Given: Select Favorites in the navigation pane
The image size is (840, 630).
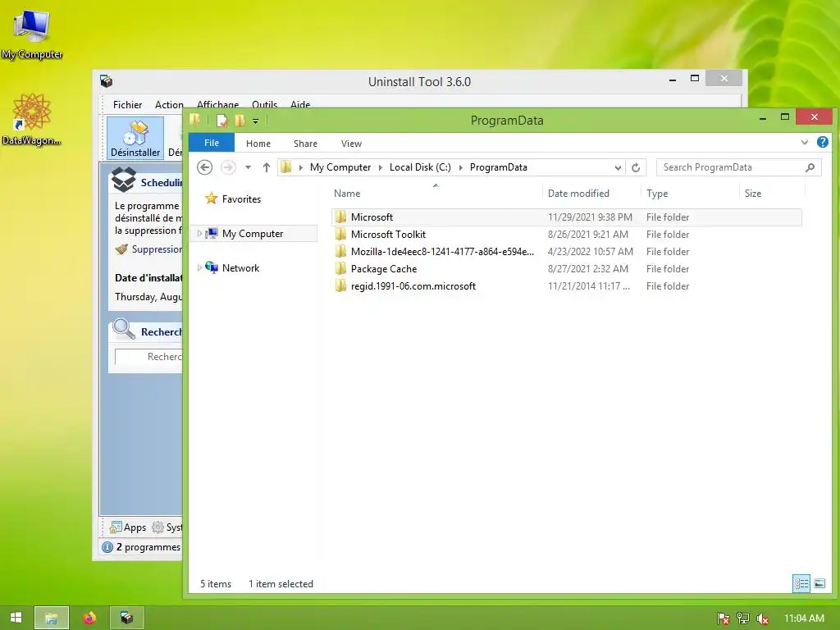Looking at the screenshot, I should tap(241, 199).
